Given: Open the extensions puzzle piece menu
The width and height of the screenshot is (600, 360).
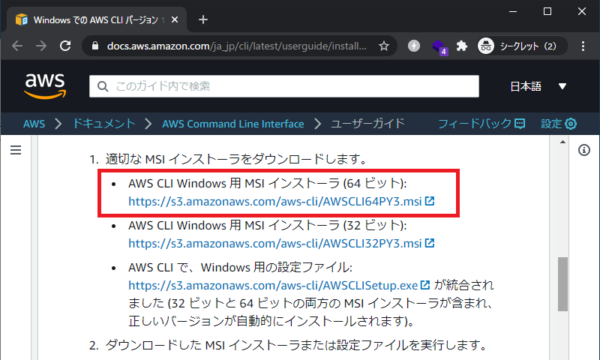Looking at the screenshot, I should (462, 46).
